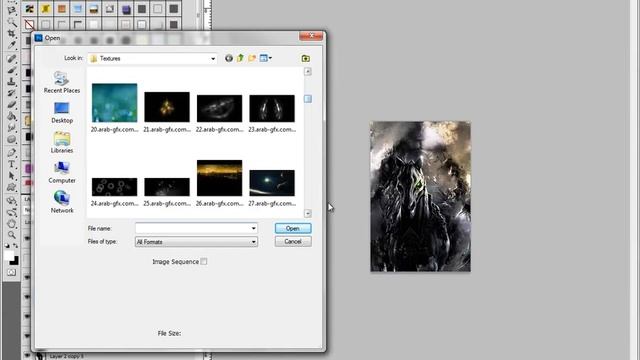Open Computer location

pyautogui.click(x=62, y=172)
